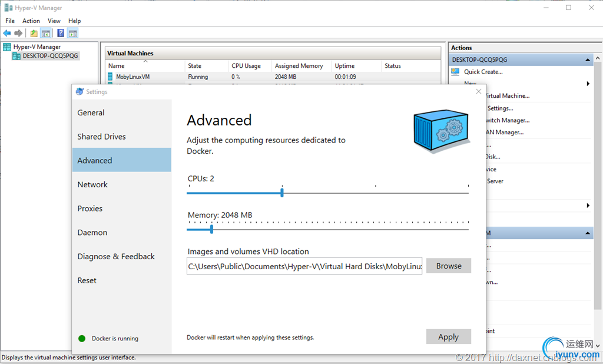Open Virtual SAN Manager... action
The width and height of the screenshot is (603, 364).
click(505, 132)
